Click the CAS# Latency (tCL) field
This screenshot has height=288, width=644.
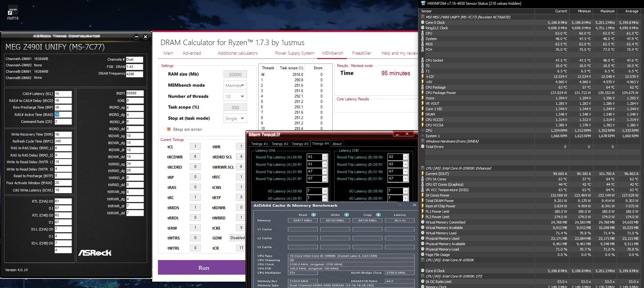[63, 94]
